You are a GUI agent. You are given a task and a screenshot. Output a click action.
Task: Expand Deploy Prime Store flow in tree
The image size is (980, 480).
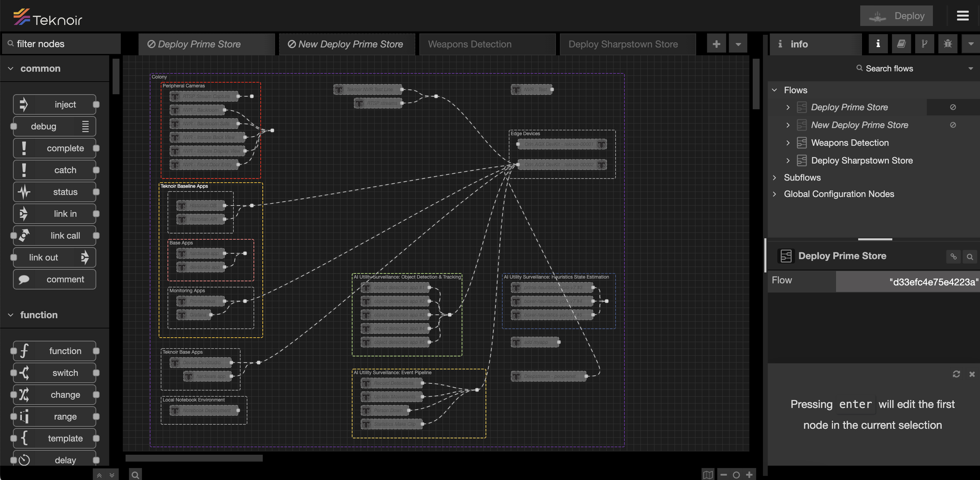pos(788,107)
